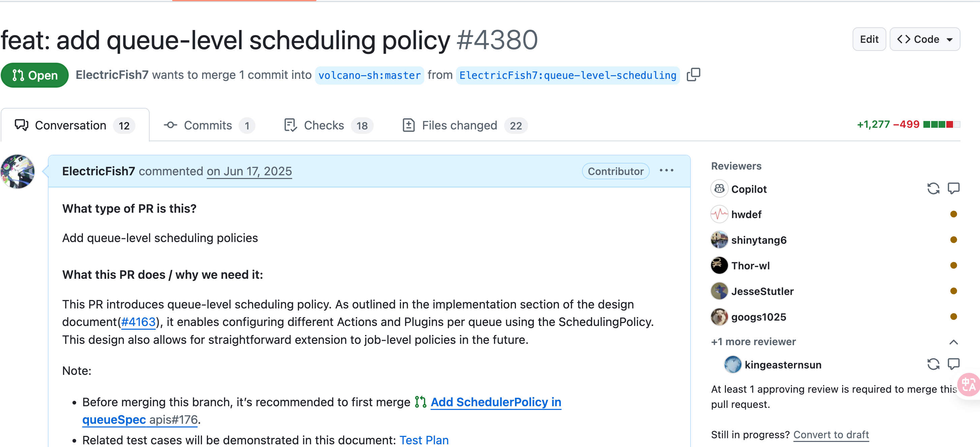Screen dimensions: 980x447
Task: Open Copilot's review comments icon
Action: point(953,189)
